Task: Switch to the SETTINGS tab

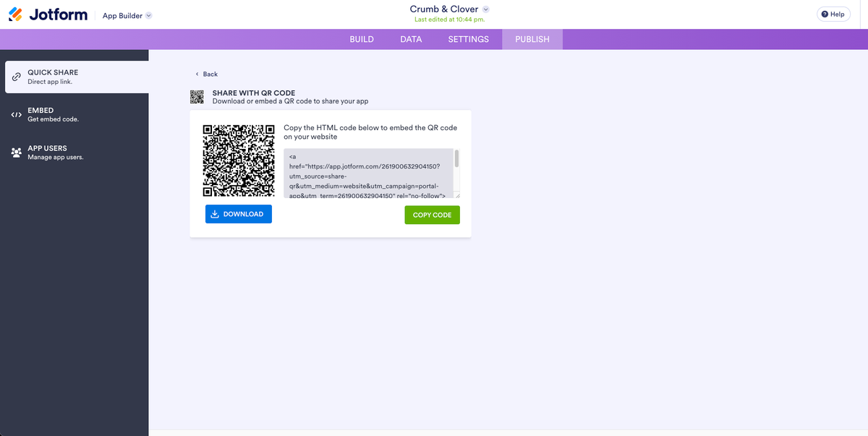Action: pyautogui.click(x=468, y=39)
